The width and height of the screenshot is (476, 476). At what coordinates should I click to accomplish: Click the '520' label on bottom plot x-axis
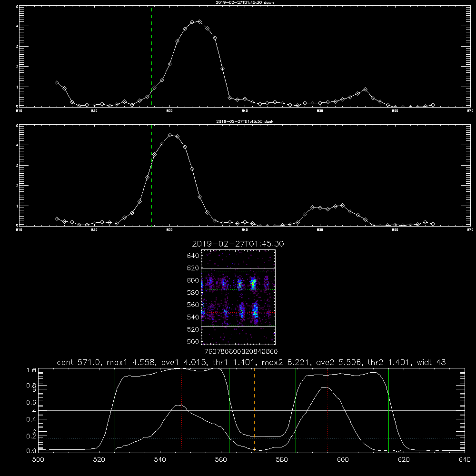99,460
